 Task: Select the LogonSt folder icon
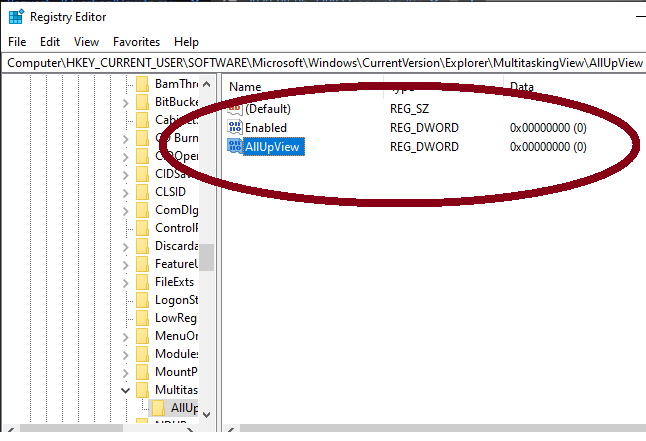point(143,300)
